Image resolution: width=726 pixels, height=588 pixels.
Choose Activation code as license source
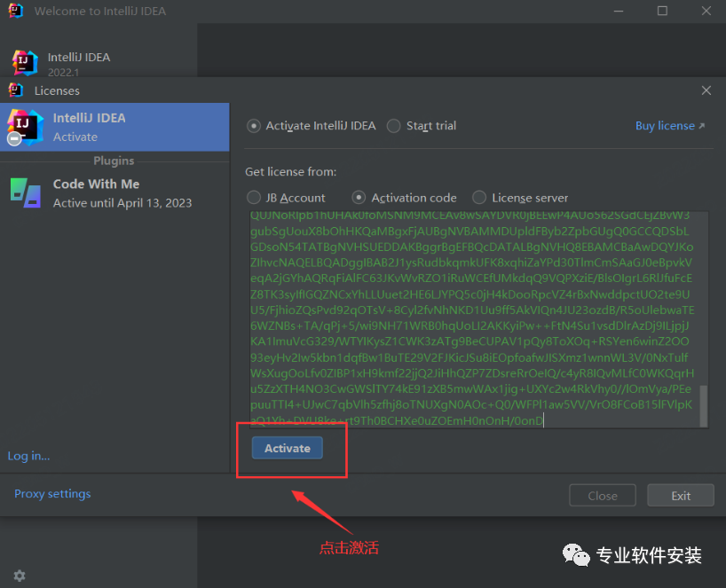pos(359,198)
